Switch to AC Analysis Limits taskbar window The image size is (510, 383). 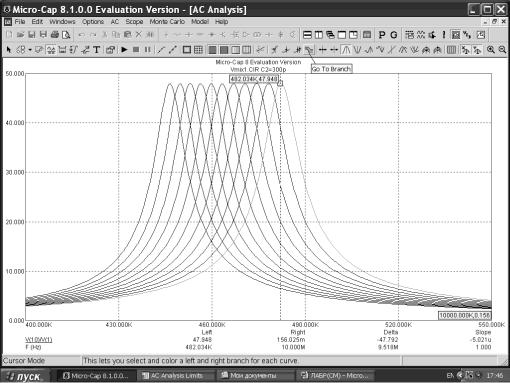point(176,376)
